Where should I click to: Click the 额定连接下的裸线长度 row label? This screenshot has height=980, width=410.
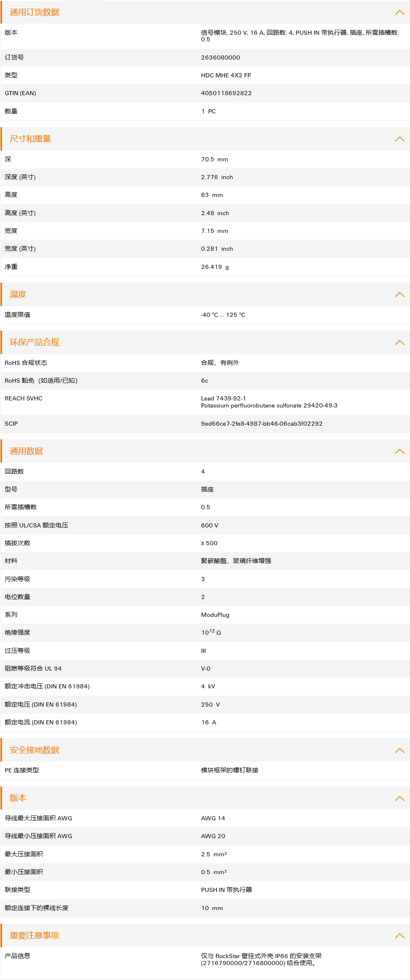pyautogui.click(x=36, y=908)
